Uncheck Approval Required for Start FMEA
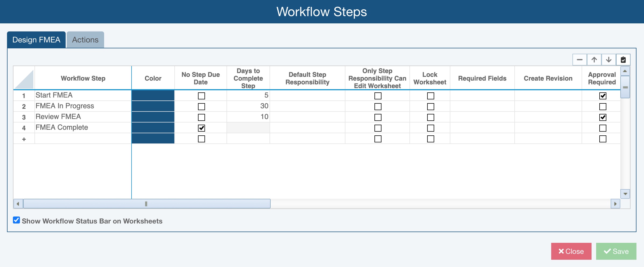Viewport: 644px width, 267px height. [x=603, y=96]
